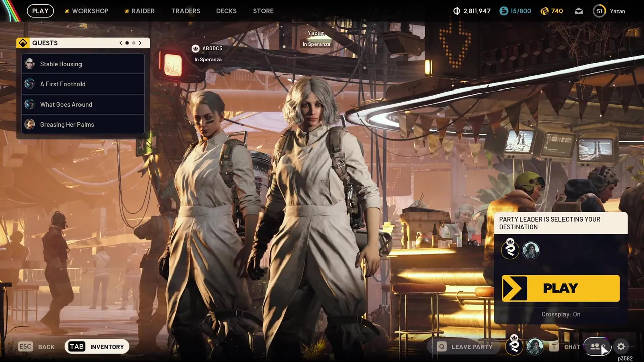Open the RAIDER tab

pos(139,11)
